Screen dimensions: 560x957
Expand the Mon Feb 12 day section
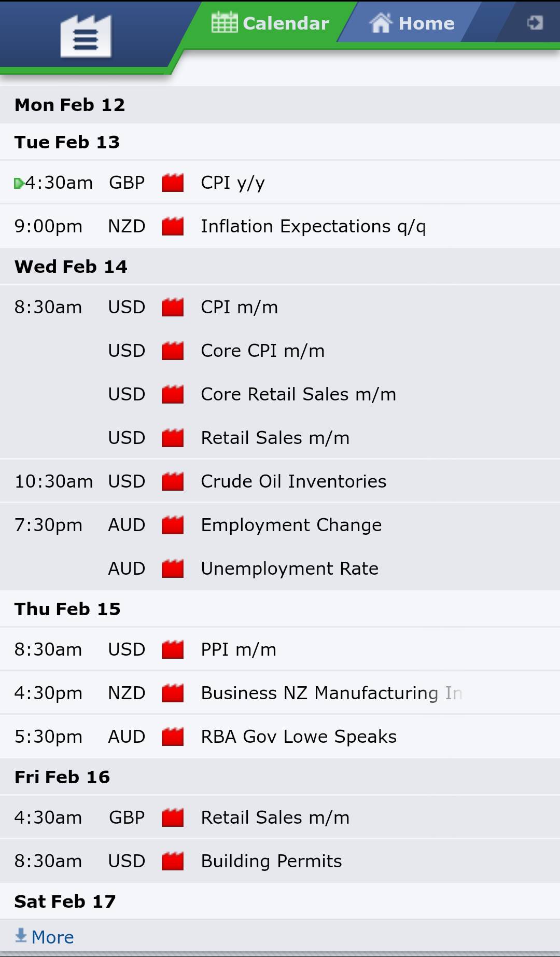click(x=70, y=105)
